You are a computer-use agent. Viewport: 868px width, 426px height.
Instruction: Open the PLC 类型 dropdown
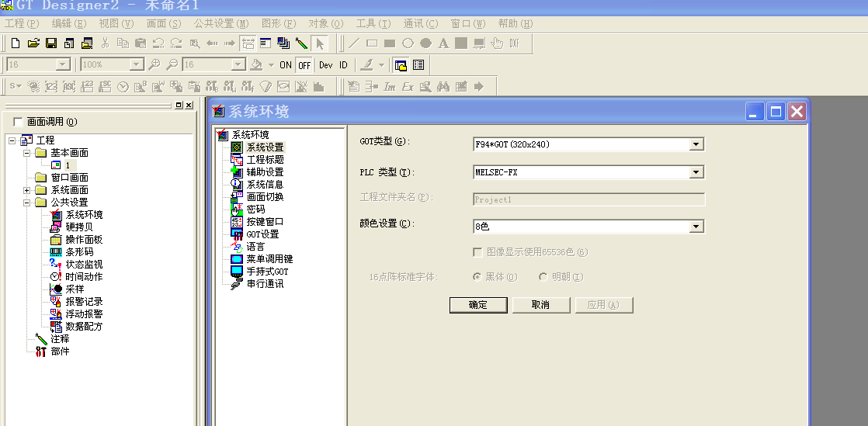696,172
